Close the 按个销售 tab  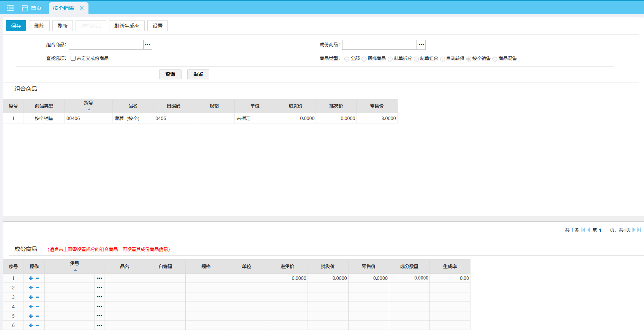(82, 8)
